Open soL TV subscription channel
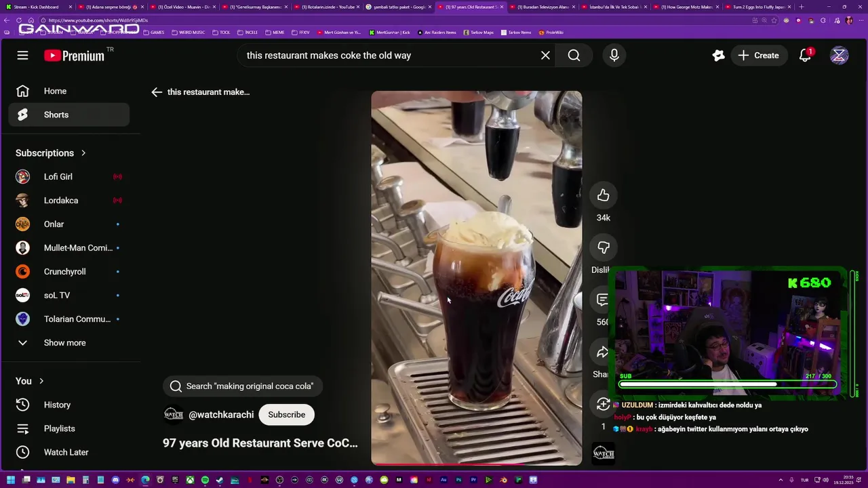This screenshot has height=488, width=868. coord(68,296)
